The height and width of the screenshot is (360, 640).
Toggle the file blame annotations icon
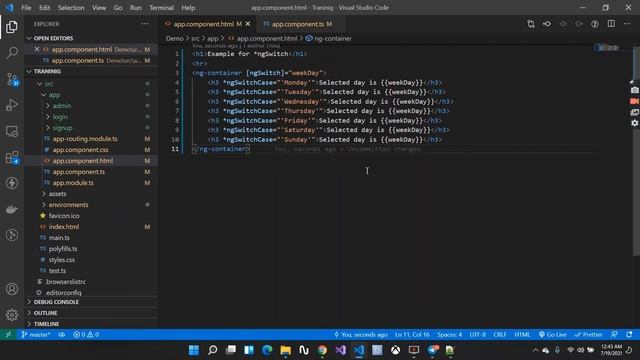point(595,24)
